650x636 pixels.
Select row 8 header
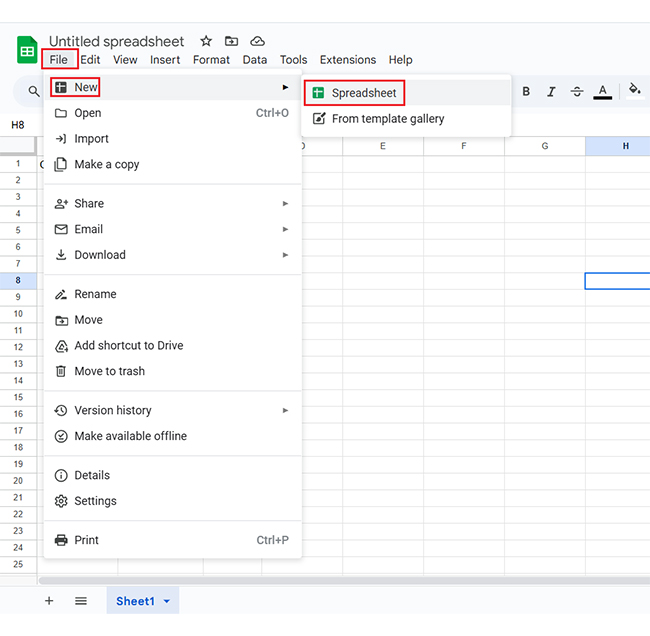pyautogui.click(x=18, y=280)
